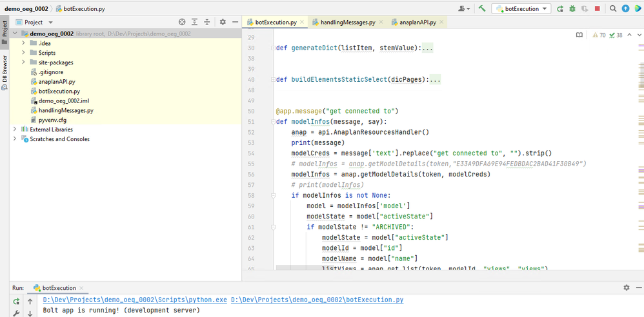The width and height of the screenshot is (644, 317).
Task: Select pyvenv.cfg in project tree
Action: pyautogui.click(x=52, y=120)
